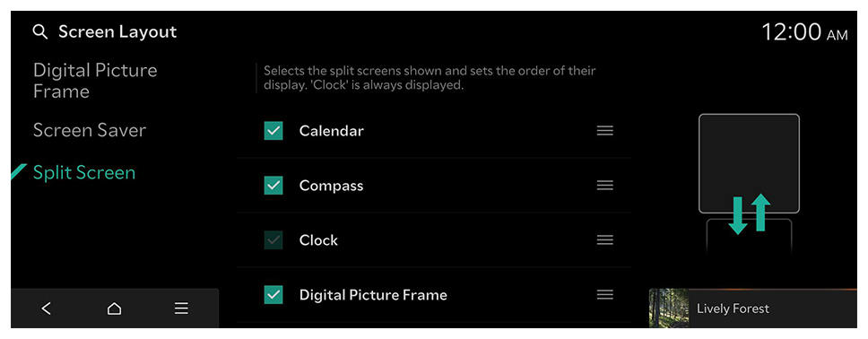Select the Split Screen menu item

click(84, 173)
